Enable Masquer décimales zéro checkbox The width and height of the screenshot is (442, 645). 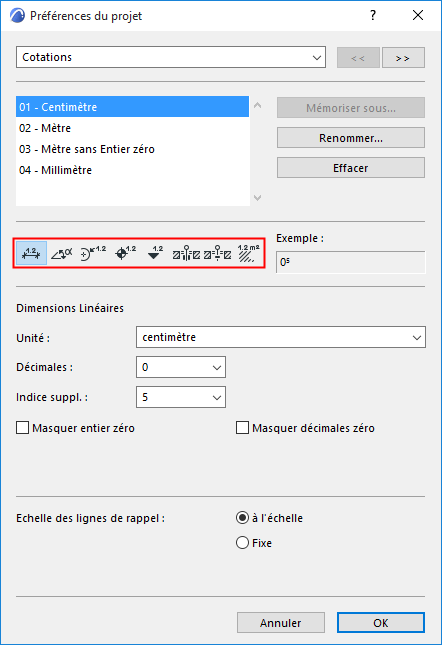243,427
